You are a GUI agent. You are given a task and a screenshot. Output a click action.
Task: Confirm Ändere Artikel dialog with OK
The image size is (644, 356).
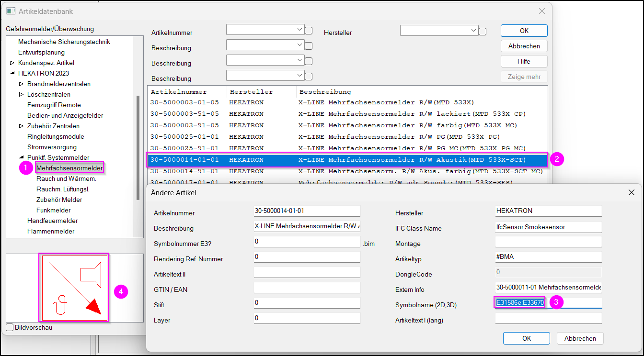point(527,338)
